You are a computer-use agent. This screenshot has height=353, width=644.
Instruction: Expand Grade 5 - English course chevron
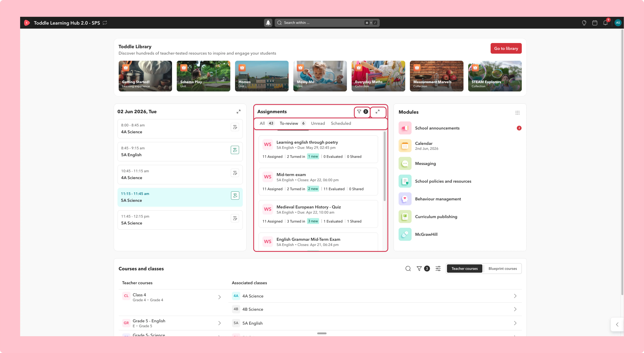[219, 323]
